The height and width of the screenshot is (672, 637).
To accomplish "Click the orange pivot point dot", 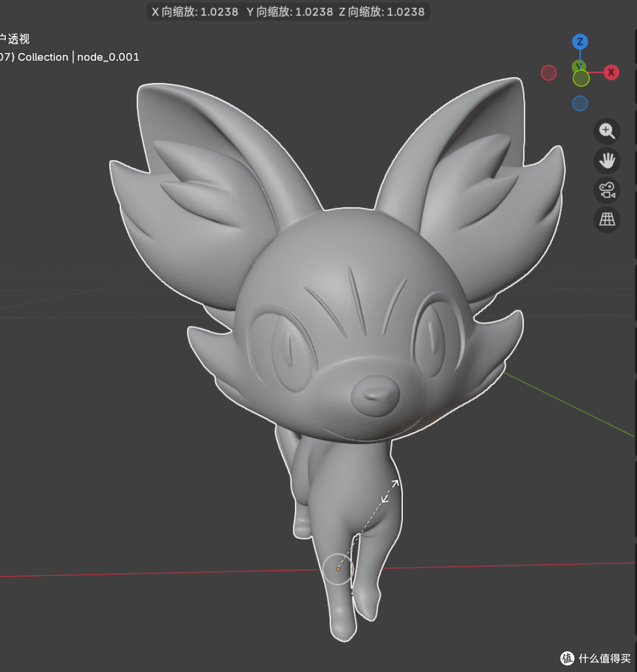I will click(x=338, y=569).
